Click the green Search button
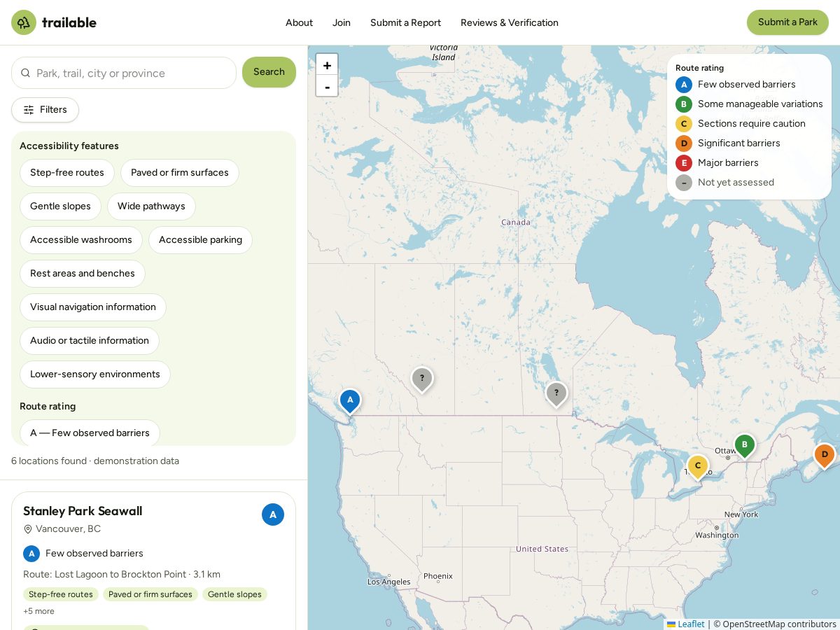 269,72
